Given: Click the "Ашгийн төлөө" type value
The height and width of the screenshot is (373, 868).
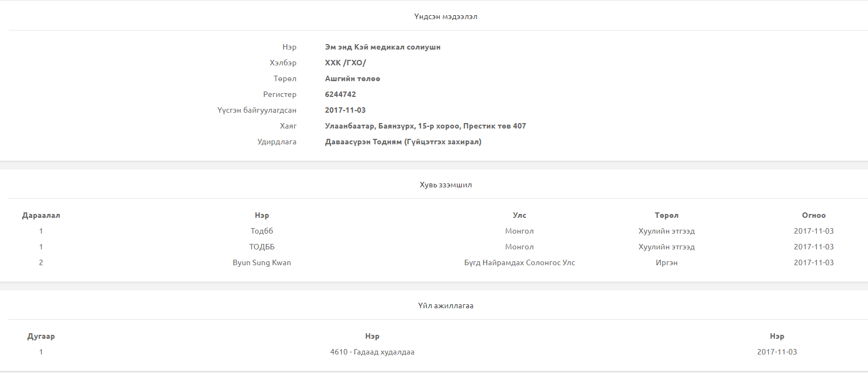Looking at the screenshot, I should coord(352,78).
